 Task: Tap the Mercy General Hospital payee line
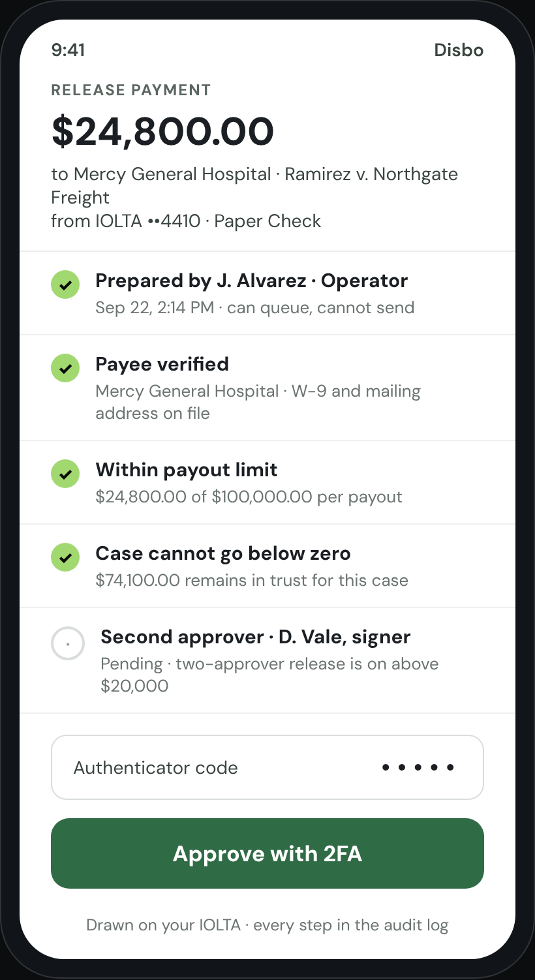click(x=254, y=186)
